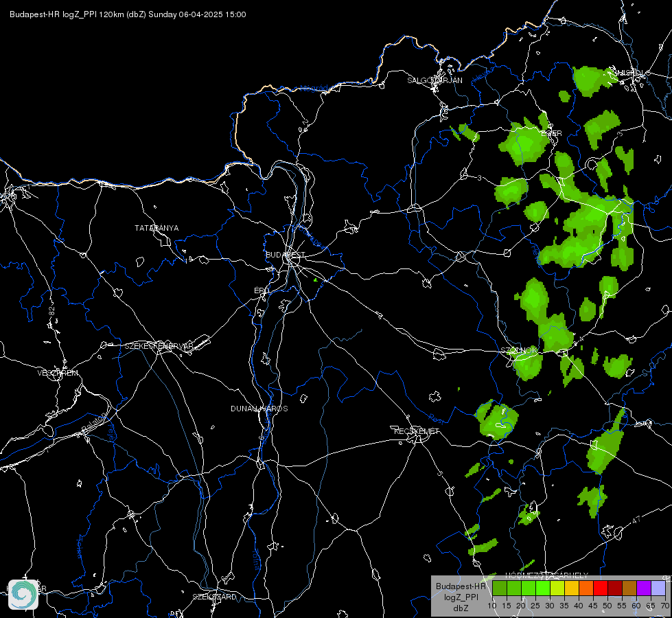672x618 pixels.
Task: Click the 10-15 dBZ dark green swatch
Action: [500, 588]
